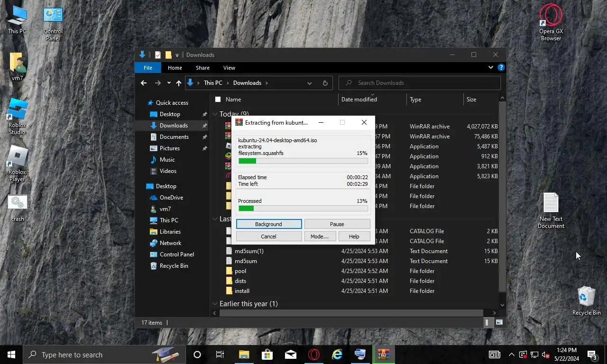Launch Opera GX from the taskbar

pos(313,355)
